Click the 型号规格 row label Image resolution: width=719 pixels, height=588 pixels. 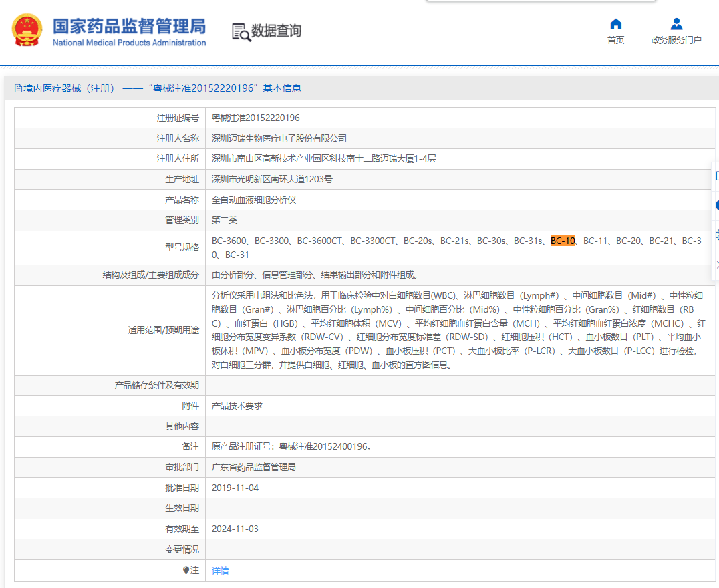pos(182,247)
